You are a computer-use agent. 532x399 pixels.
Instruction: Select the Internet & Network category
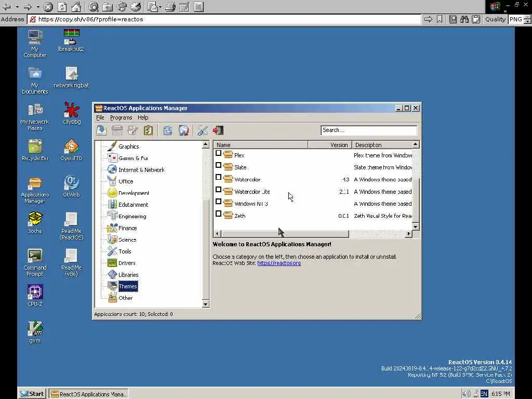pos(141,170)
